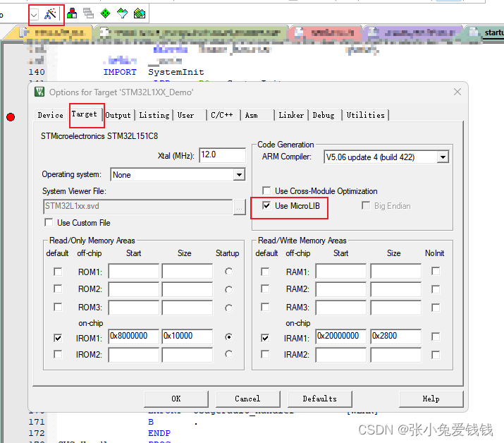Click the Help button
The width and height of the screenshot is (504, 443).
(x=431, y=399)
